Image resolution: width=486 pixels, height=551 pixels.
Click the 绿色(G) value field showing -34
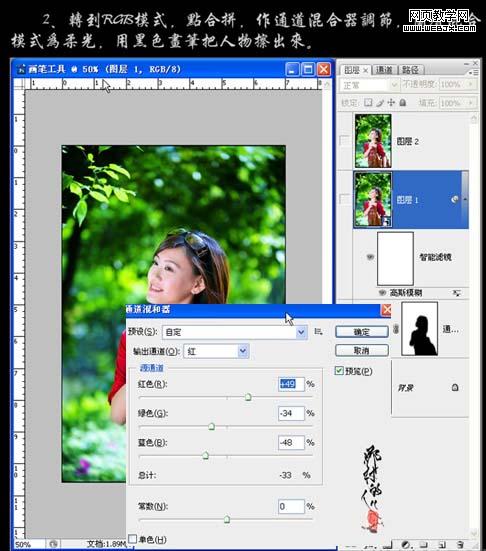[x=291, y=413]
